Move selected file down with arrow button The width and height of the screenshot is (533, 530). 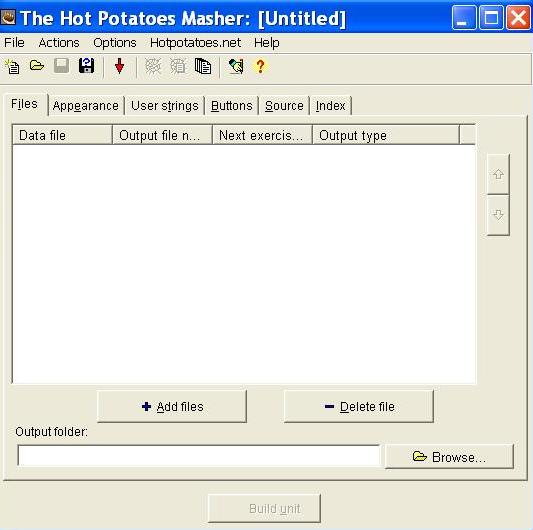498,215
